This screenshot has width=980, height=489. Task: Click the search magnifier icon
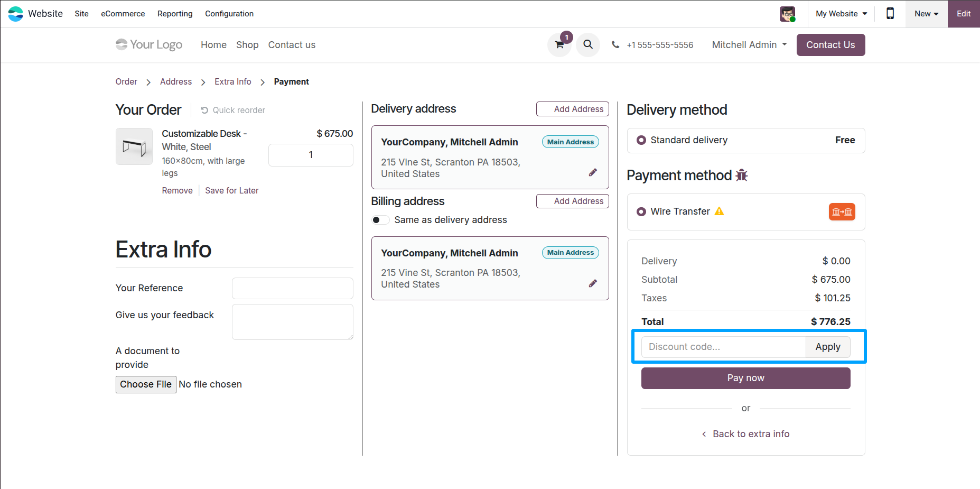588,45
